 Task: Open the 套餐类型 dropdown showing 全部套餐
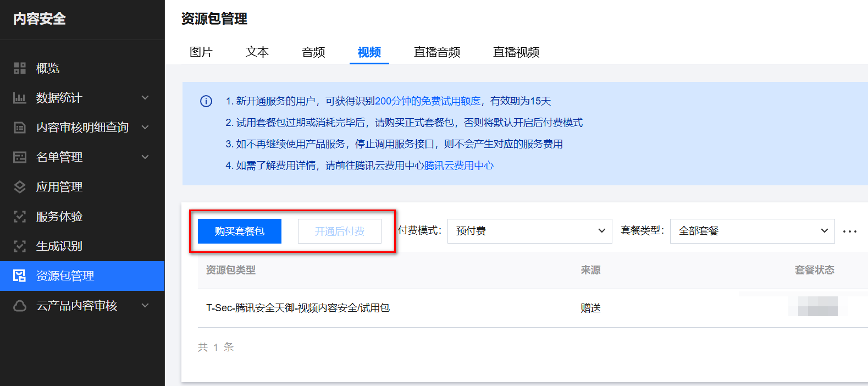click(x=752, y=231)
